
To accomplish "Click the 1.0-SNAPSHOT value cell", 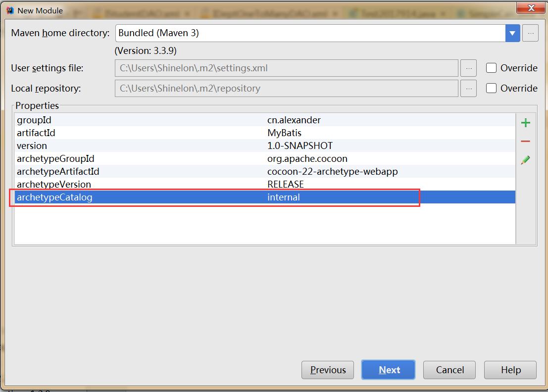I will point(300,146).
